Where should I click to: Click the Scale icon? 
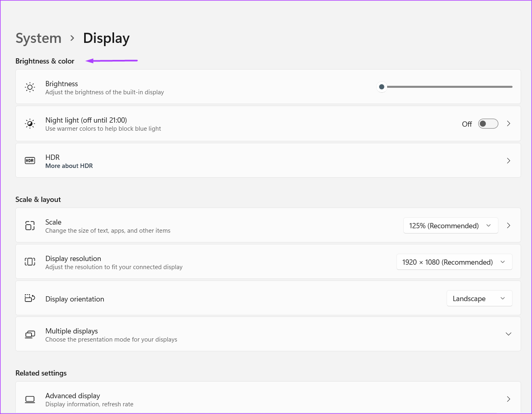coord(30,225)
